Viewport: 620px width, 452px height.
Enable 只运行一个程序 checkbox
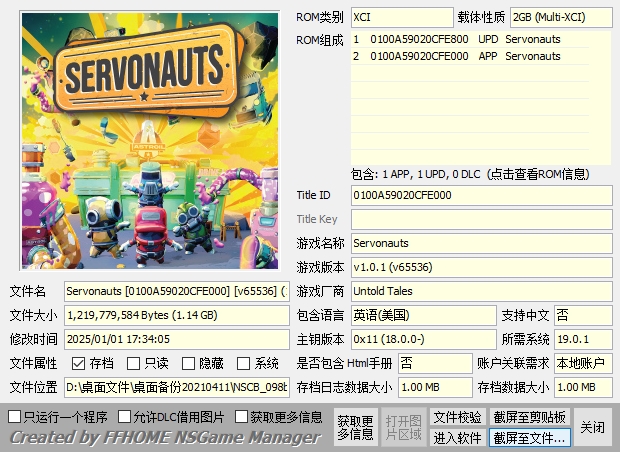click(x=15, y=416)
